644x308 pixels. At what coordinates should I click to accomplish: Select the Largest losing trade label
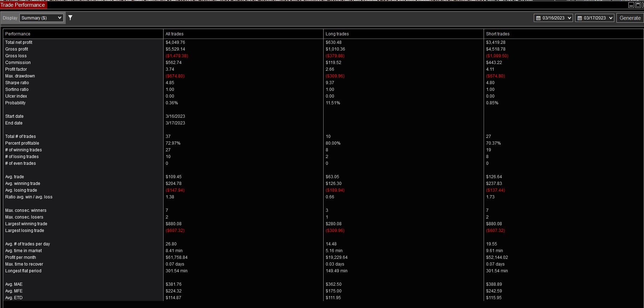click(25, 231)
